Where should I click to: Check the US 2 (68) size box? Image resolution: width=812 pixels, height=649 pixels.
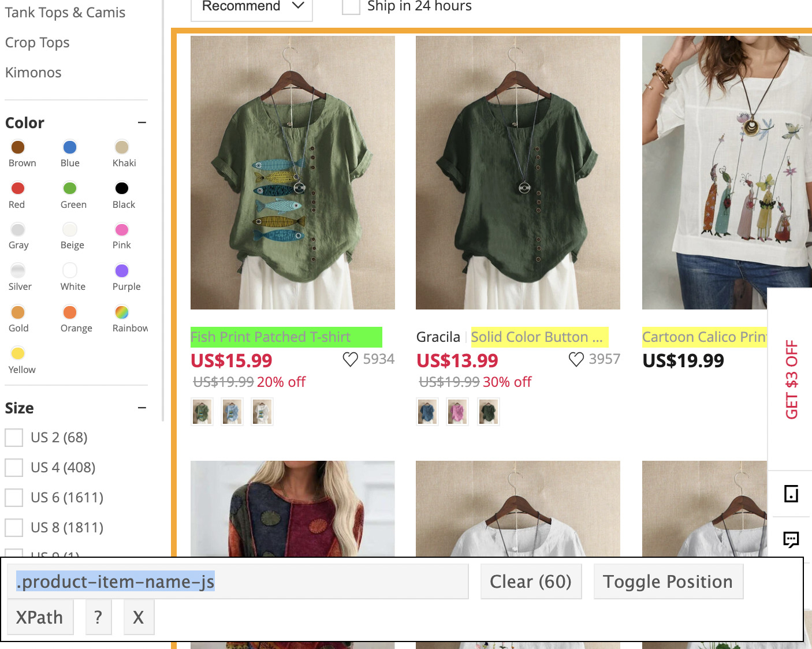tap(14, 438)
